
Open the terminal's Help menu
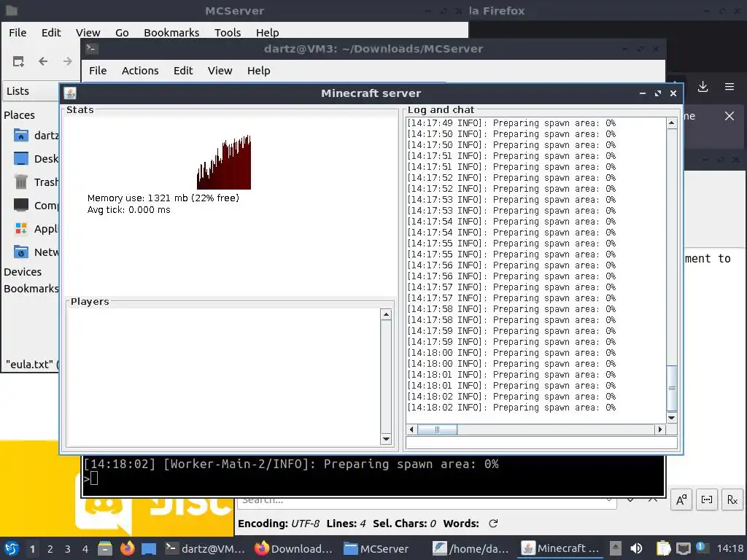(259, 71)
